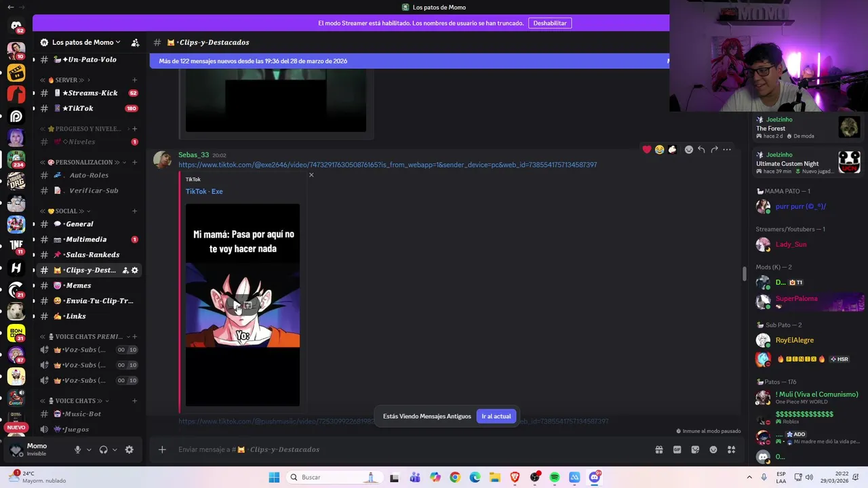Open more options for Sebas_33's message
Viewport: 868px width, 488px height.
[x=727, y=149]
